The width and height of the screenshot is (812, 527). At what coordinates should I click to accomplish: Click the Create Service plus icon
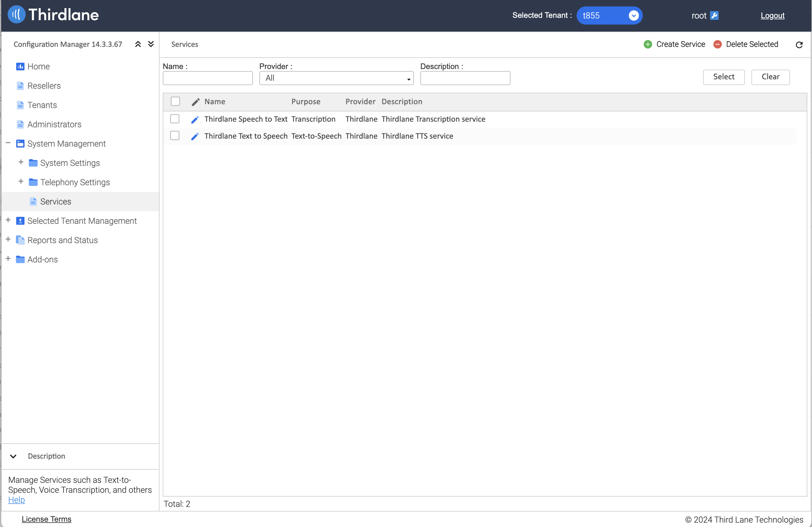point(648,44)
